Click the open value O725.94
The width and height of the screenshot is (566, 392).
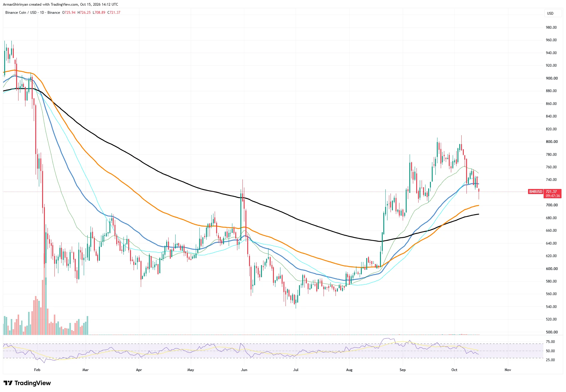coord(69,13)
